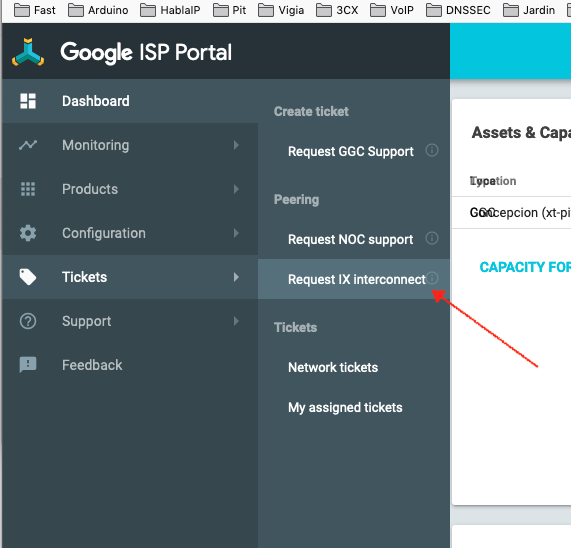The width and height of the screenshot is (571, 548).
Task: Choose Request GGC Support
Action: [x=351, y=151]
